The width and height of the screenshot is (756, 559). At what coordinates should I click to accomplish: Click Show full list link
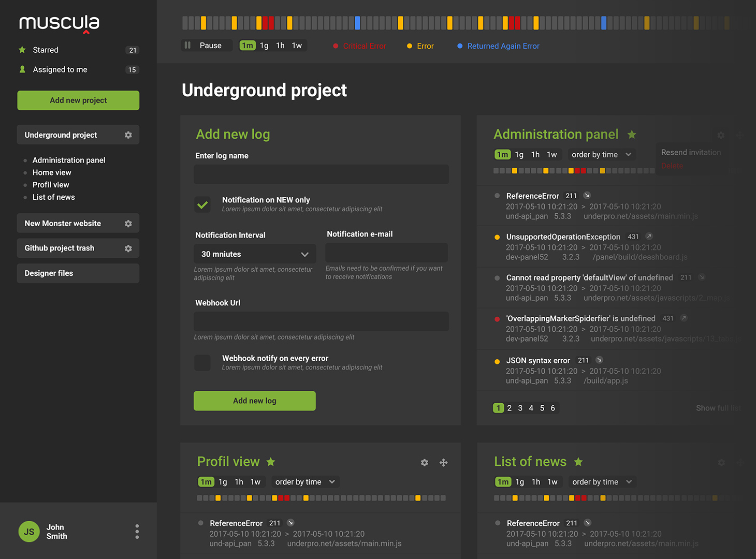point(718,408)
